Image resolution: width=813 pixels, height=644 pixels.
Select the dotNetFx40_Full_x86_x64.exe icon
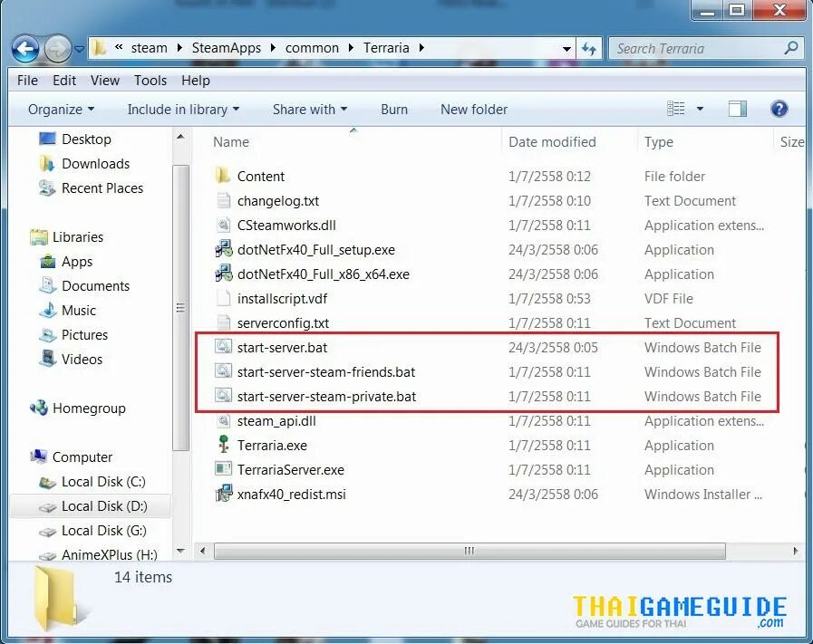click(224, 274)
